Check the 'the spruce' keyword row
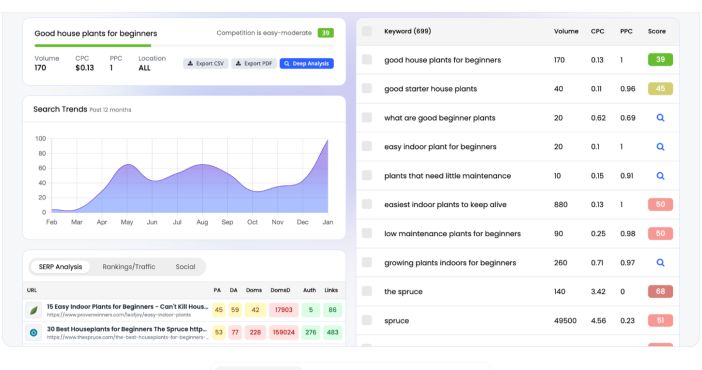702x370 pixels. 367,291
